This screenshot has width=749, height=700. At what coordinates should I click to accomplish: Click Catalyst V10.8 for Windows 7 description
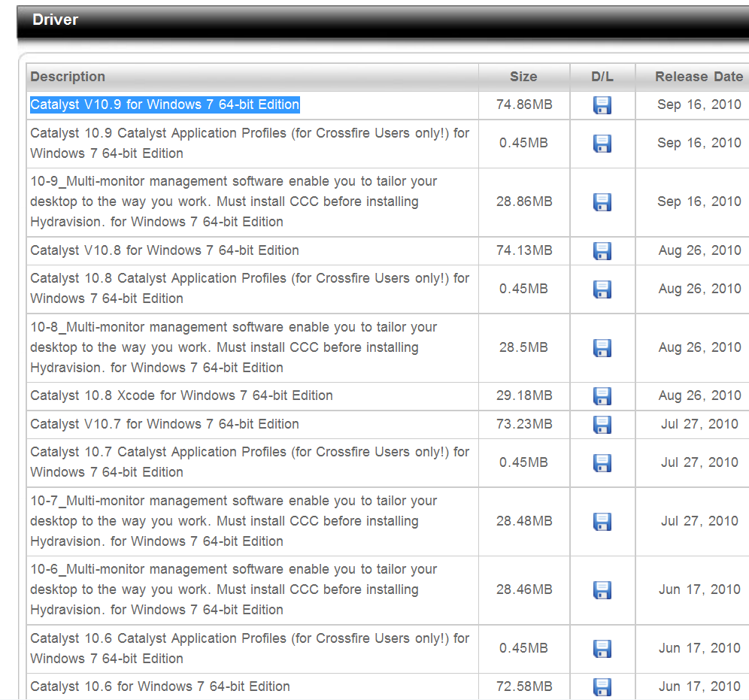tap(165, 250)
